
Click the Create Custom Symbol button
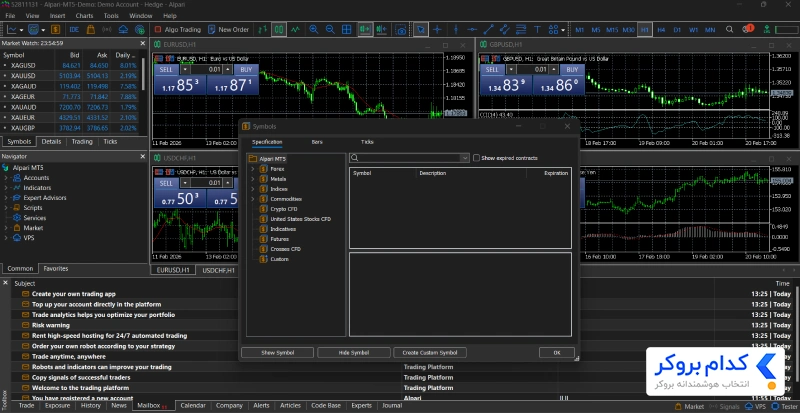pos(430,352)
